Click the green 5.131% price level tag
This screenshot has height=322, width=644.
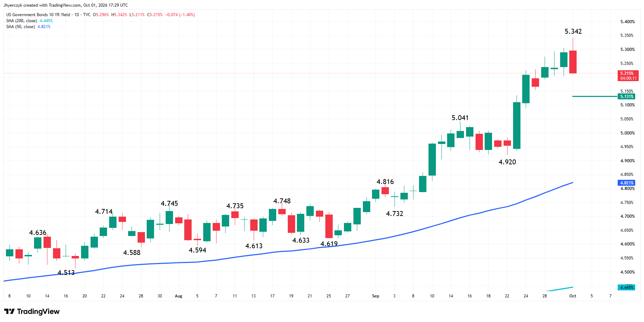(626, 97)
